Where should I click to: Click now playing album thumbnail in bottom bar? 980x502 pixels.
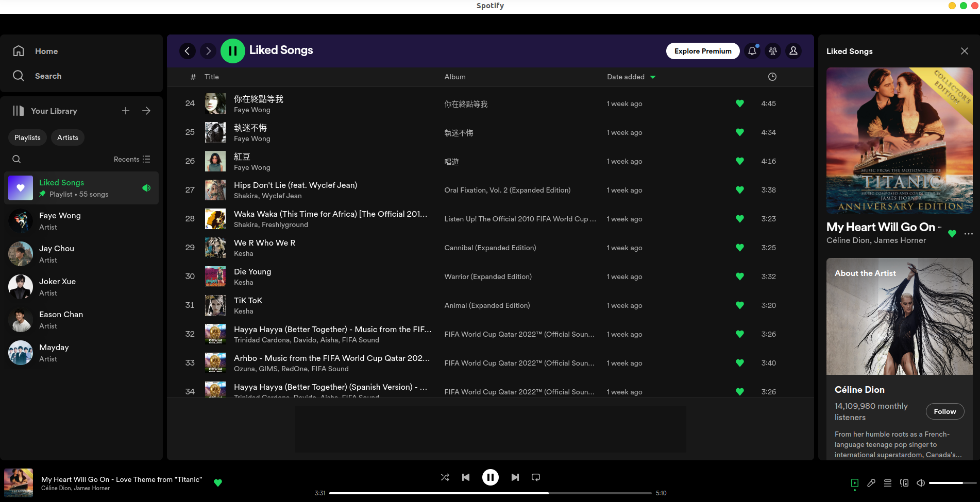19,483
